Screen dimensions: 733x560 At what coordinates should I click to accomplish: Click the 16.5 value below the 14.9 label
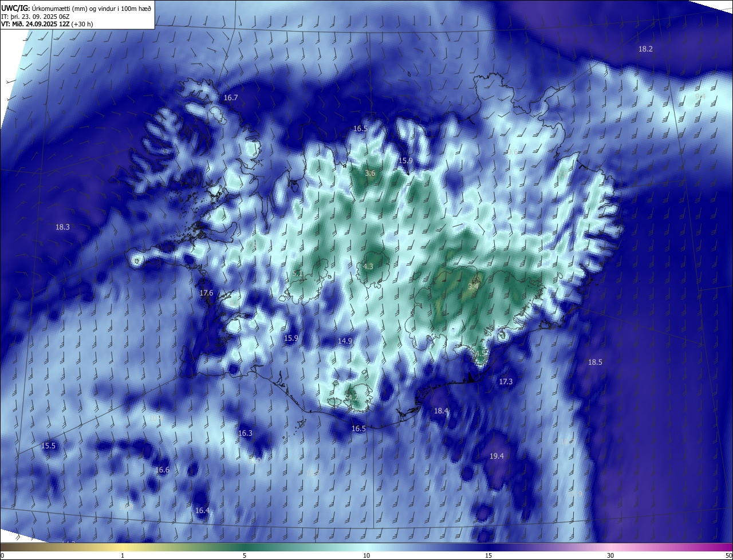[x=358, y=429]
